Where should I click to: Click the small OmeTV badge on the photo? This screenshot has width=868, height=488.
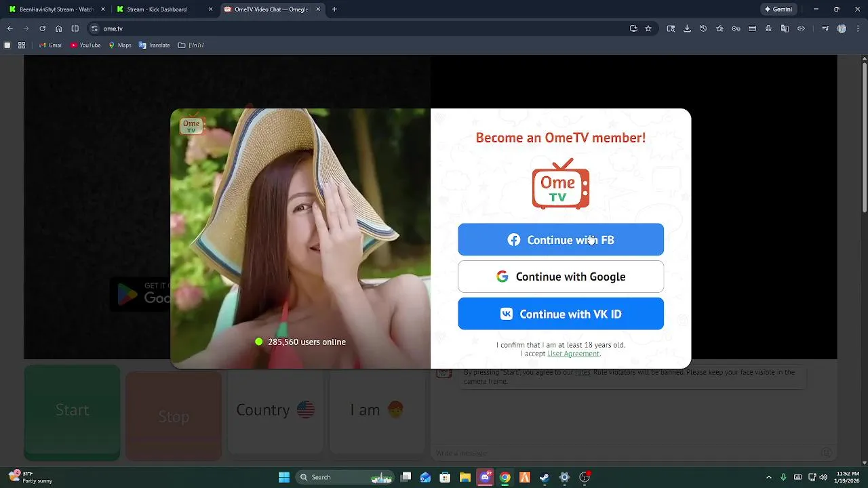[x=191, y=125]
